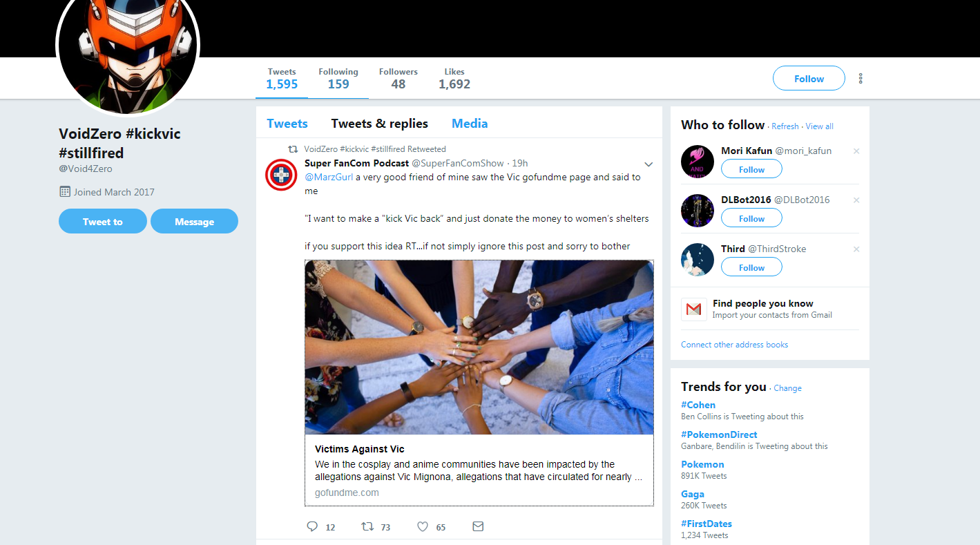The width and height of the screenshot is (980, 545).
Task: Open the #Cohen trend
Action: point(698,405)
